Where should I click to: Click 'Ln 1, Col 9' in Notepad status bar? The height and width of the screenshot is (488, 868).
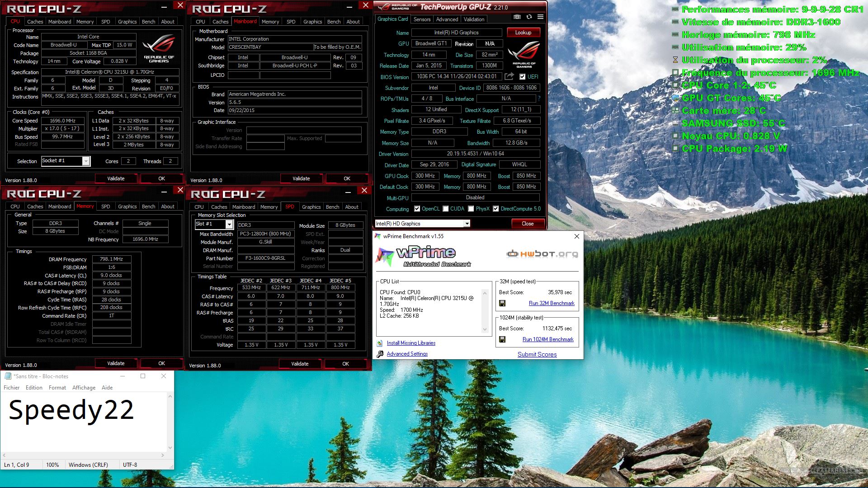pyautogui.click(x=17, y=465)
